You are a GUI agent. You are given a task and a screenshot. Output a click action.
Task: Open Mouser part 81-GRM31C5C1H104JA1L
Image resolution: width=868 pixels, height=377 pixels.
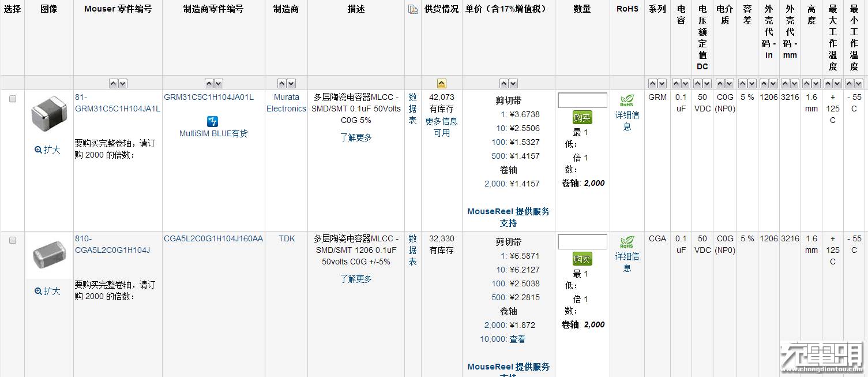pos(118,103)
